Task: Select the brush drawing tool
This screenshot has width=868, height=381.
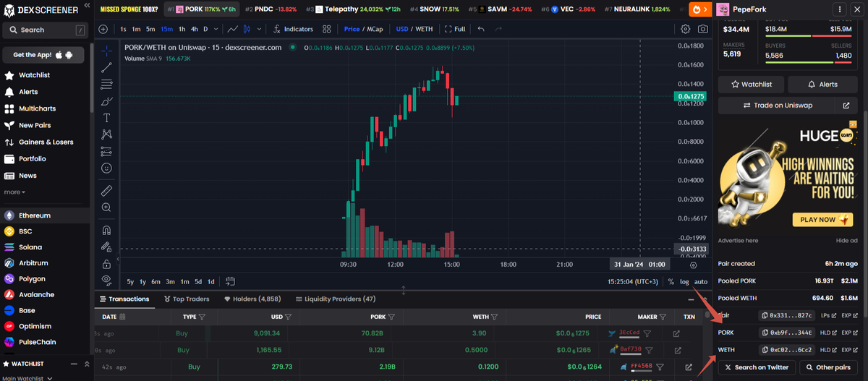Action: [106, 100]
